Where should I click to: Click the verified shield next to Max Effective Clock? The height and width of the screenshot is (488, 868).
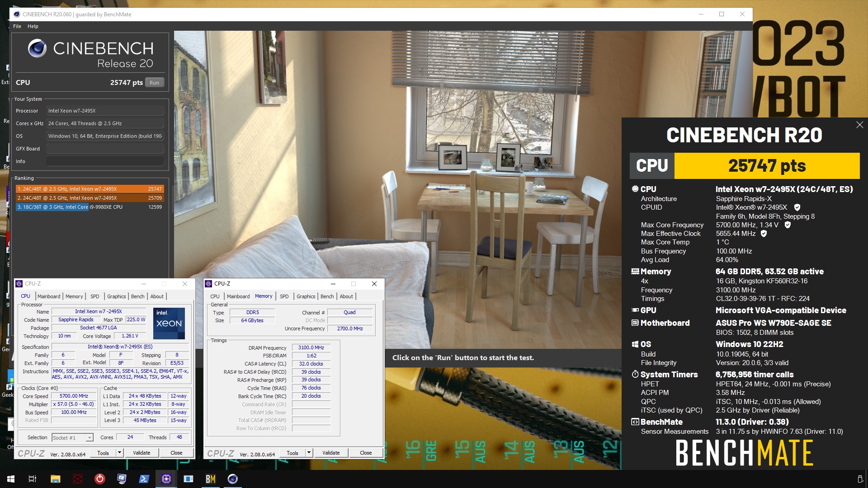pos(764,234)
